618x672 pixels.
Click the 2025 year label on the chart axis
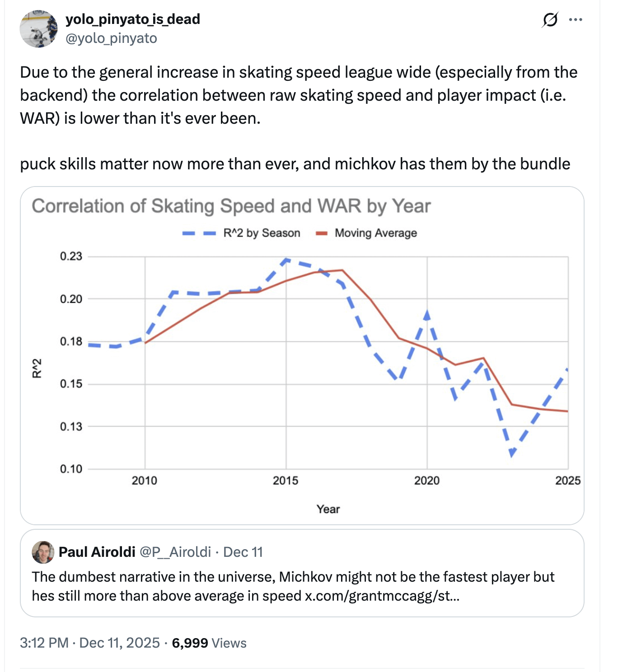(567, 481)
